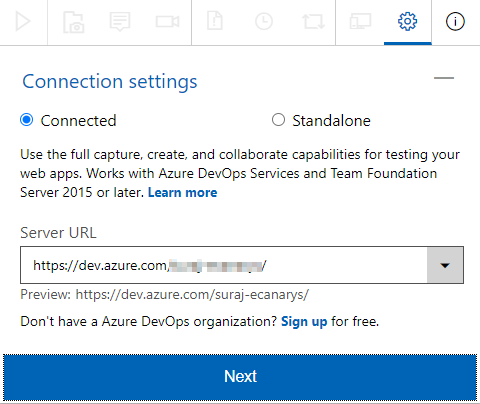Expand the Server URL dropdown arrow

pos(445,265)
